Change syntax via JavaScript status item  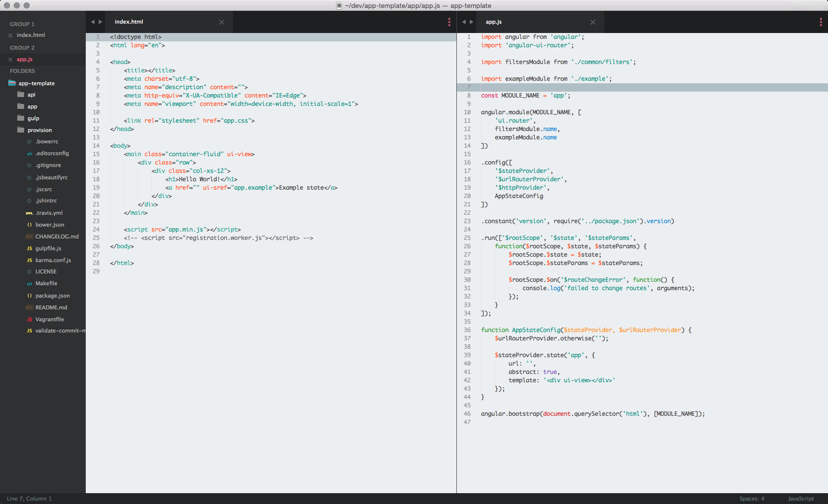[x=801, y=499]
